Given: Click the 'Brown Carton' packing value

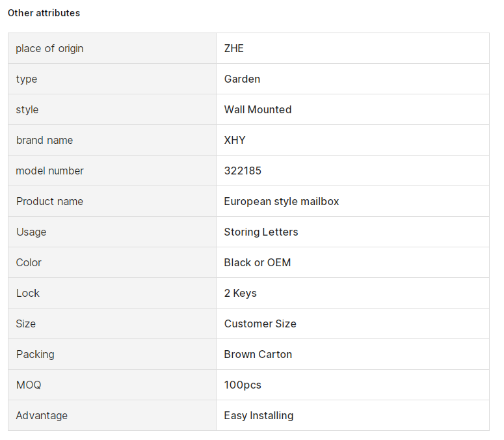Looking at the screenshot, I should 258,354.
